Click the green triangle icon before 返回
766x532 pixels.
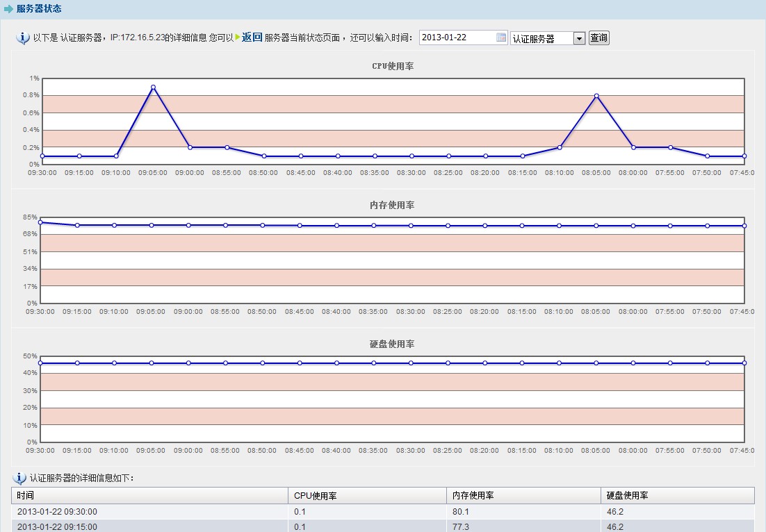click(x=238, y=37)
